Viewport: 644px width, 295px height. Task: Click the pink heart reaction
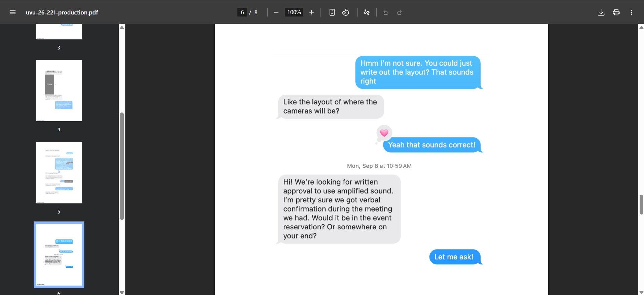[384, 133]
